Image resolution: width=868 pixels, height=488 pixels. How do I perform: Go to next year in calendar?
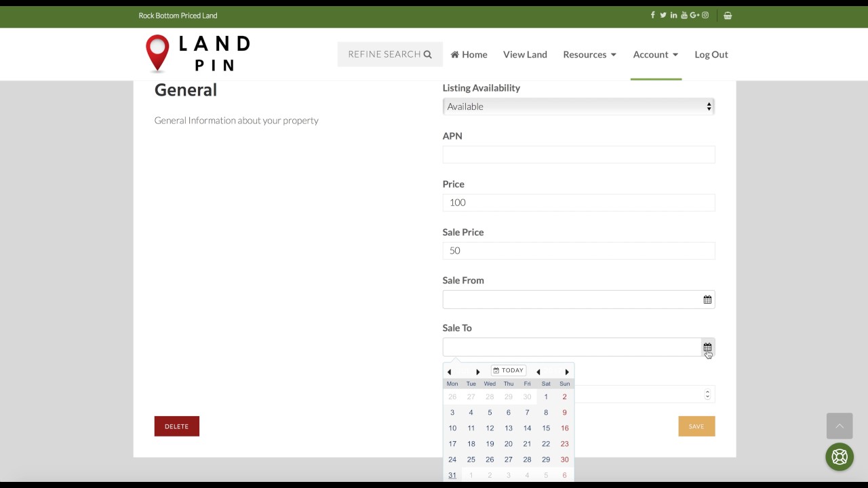click(x=567, y=371)
